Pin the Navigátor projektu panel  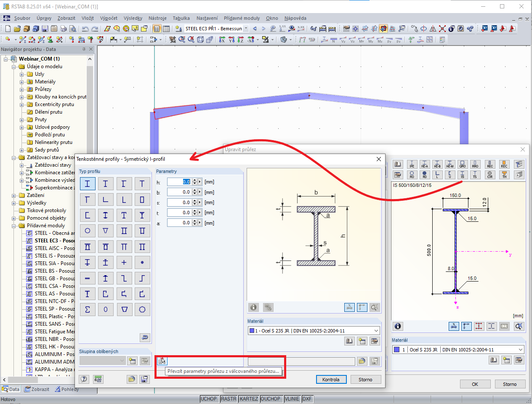tap(84, 49)
